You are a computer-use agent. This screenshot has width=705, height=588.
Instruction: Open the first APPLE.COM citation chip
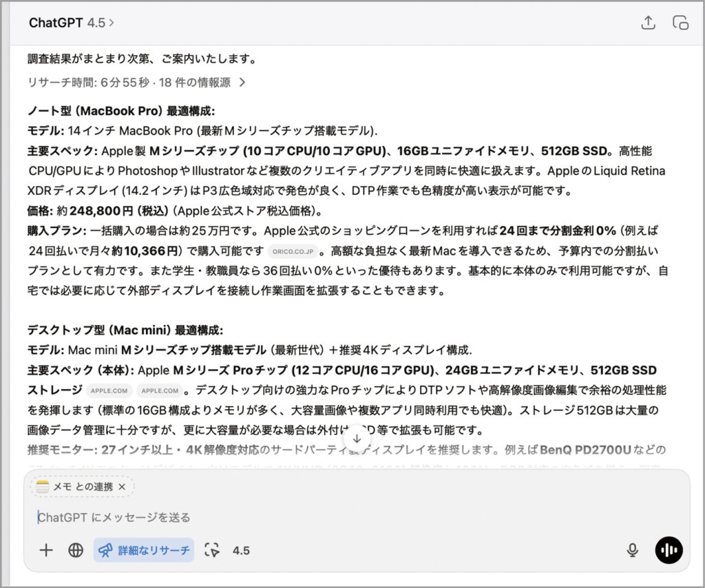(109, 390)
